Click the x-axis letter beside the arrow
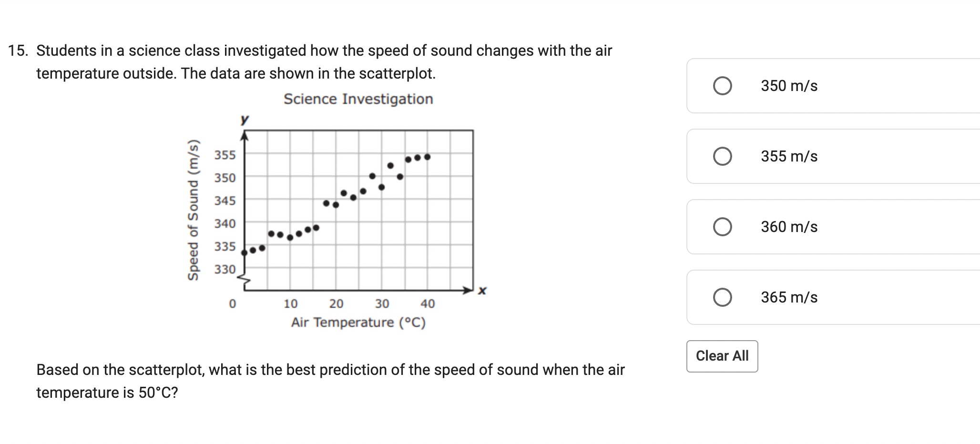 482,290
